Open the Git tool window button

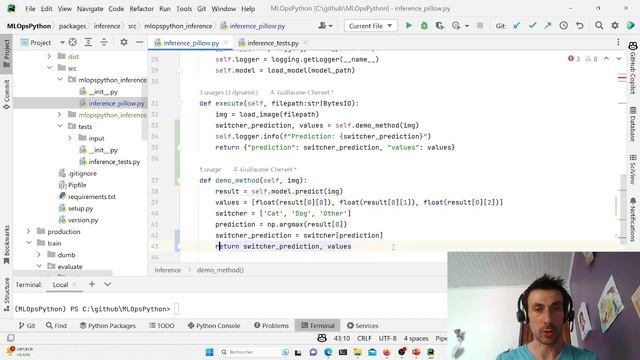tap(27, 325)
